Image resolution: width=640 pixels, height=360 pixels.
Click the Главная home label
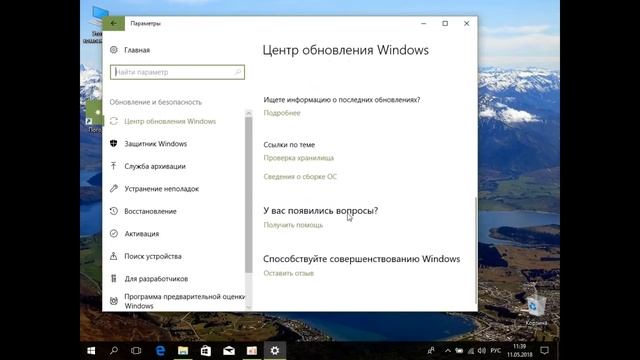pos(137,50)
